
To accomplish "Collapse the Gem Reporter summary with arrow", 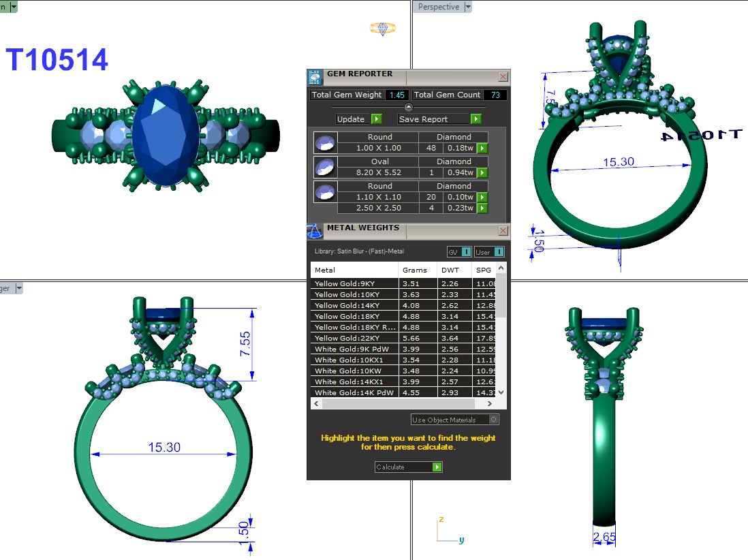I will [408, 107].
